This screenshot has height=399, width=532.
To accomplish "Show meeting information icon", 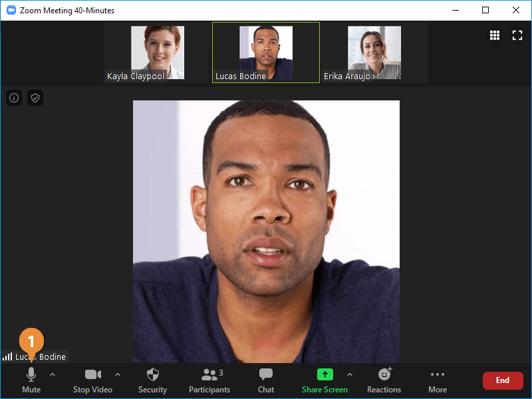I will (14, 98).
